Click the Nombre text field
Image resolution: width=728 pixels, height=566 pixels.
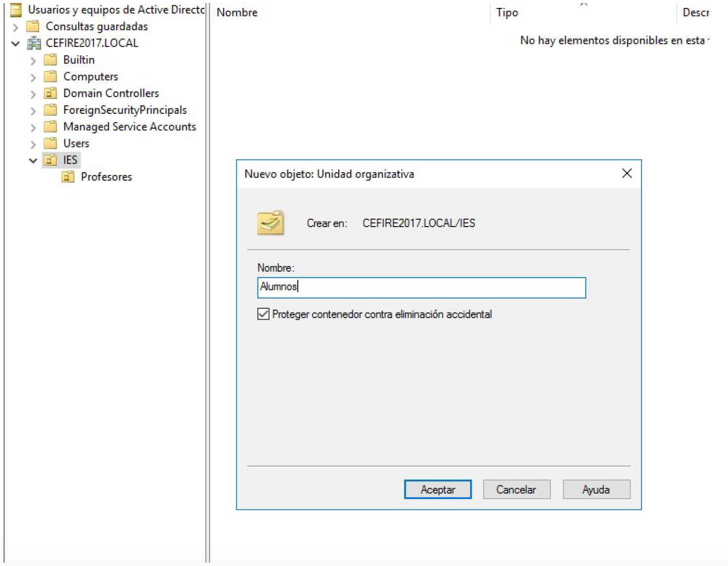coord(421,287)
